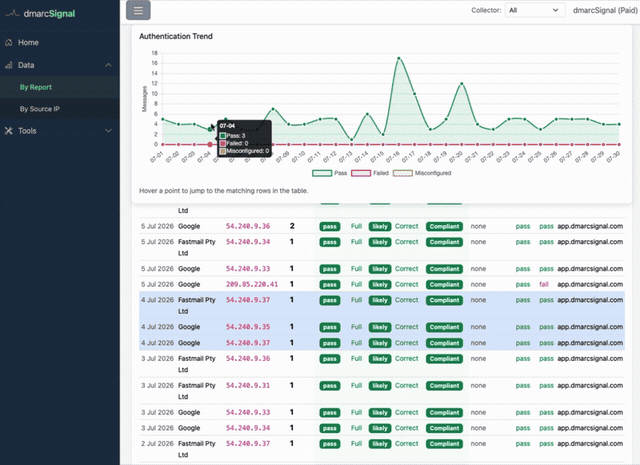Expand the Tools menu chevron
The image size is (640, 465).
[x=108, y=131]
